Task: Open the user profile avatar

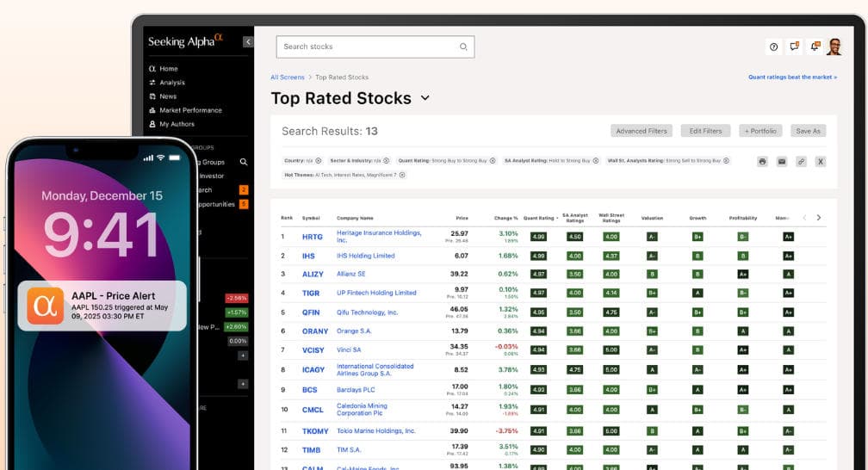Action: [x=834, y=47]
